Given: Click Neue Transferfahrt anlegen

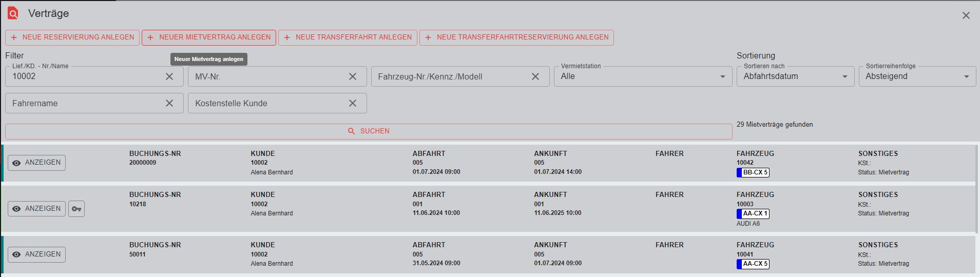Looking at the screenshot, I should coord(348,37).
